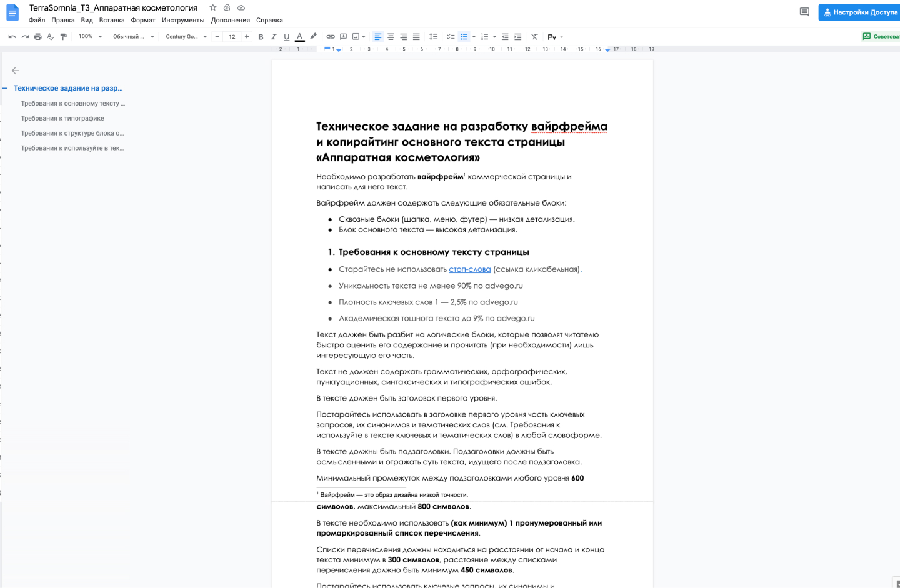Open insert image dropdown arrow

pos(364,37)
